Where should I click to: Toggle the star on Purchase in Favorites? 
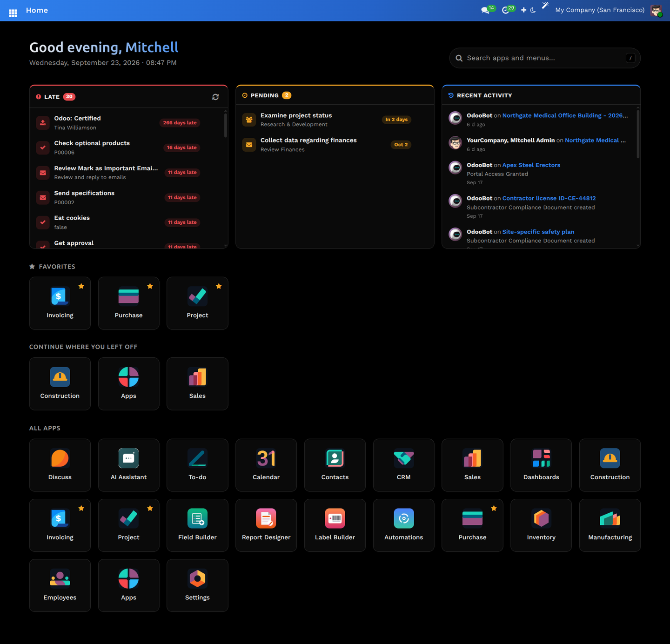pyautogui.click(x=150, y=286)
